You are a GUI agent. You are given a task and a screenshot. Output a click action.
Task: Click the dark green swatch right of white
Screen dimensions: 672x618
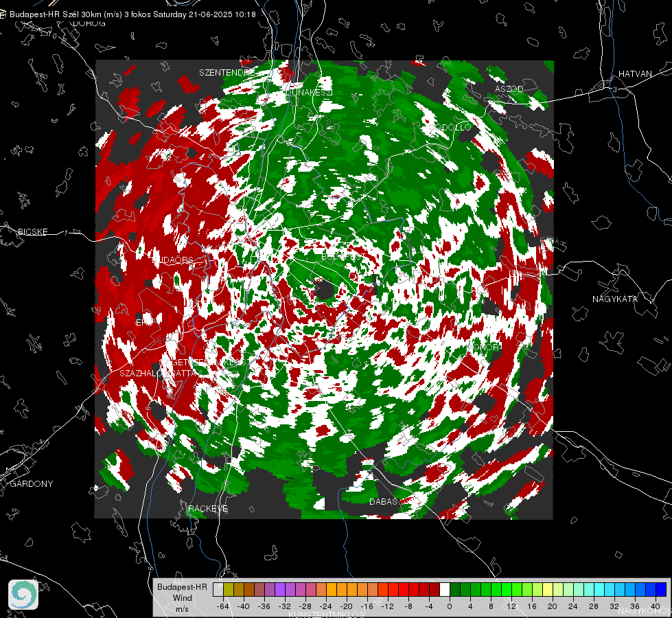click(x=455, y=589)
